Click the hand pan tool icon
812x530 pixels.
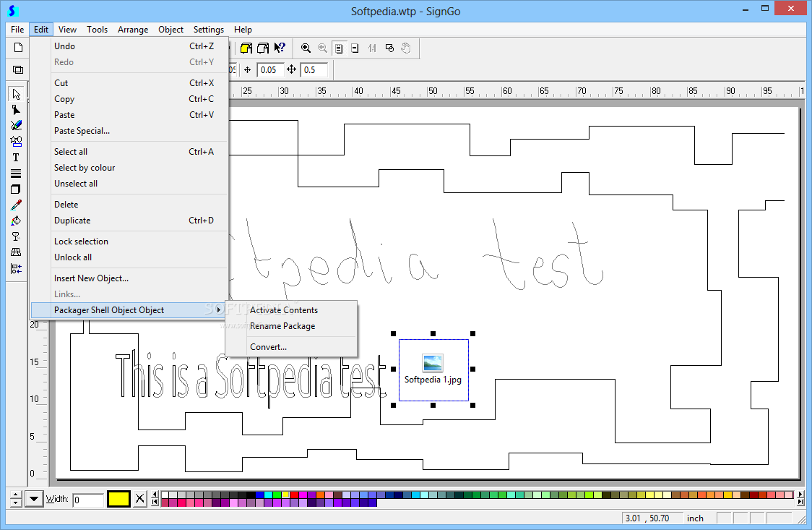click(x=406, y=48)
